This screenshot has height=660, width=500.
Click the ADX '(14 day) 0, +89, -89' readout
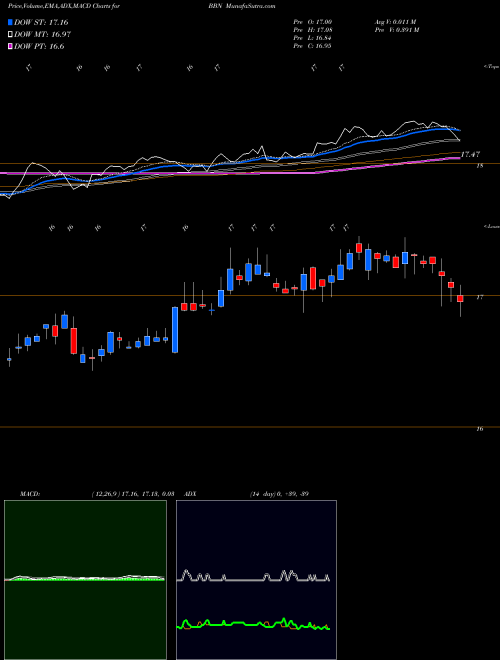279,494
